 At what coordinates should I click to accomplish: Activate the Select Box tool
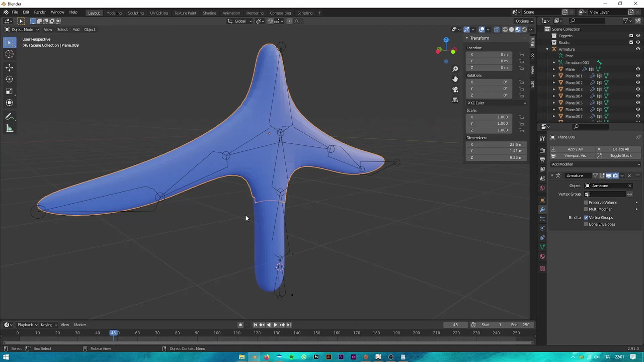[x=9, y=43]
